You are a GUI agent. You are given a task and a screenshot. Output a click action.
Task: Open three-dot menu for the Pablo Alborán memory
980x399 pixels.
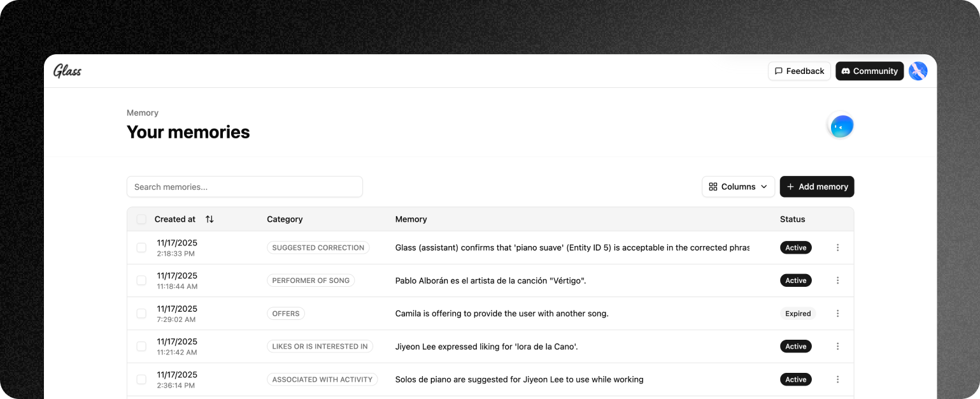[x=837, y=280]
